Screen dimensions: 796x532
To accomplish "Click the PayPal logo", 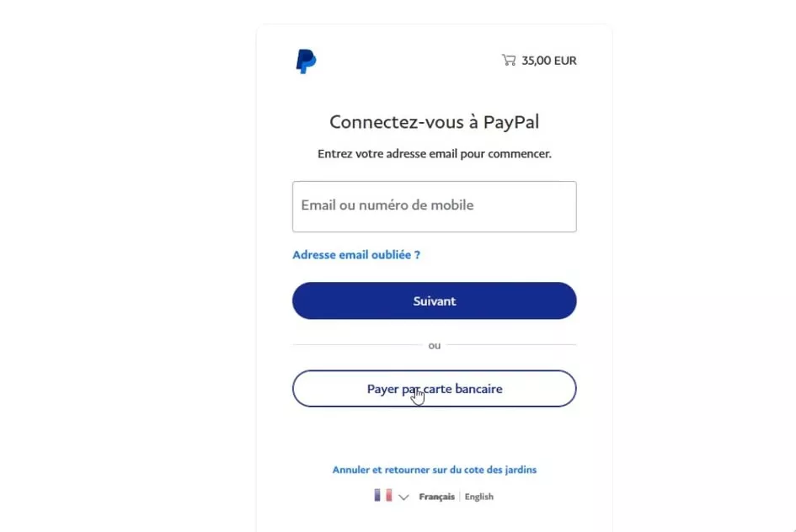I will 306,61.
